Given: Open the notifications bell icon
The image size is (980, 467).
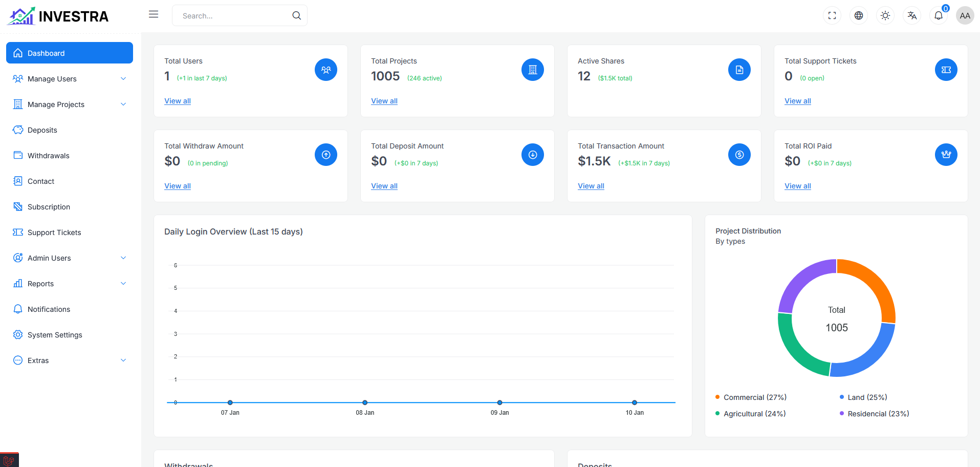Looking at the screenshot, I should [x=939, y=15].
